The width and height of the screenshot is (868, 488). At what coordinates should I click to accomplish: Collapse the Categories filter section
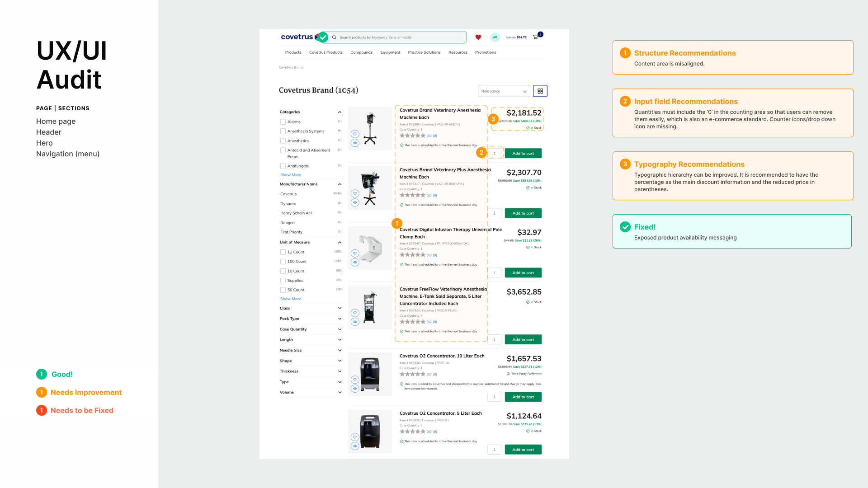click(x=340, y=112)
